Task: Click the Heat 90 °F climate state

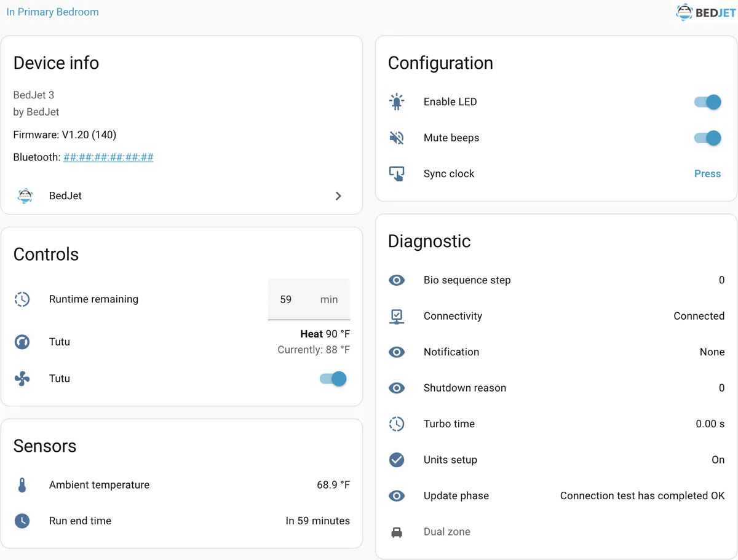Action: coord(325,334)
